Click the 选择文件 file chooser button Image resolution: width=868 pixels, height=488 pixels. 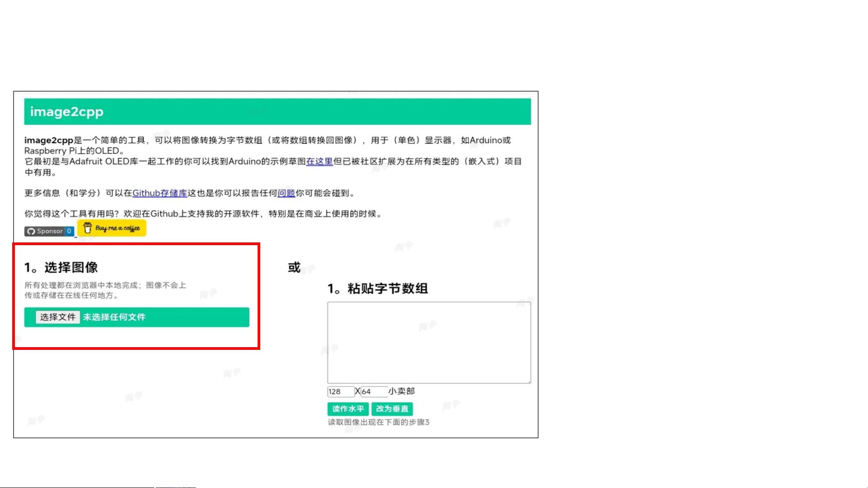[57, 317]
